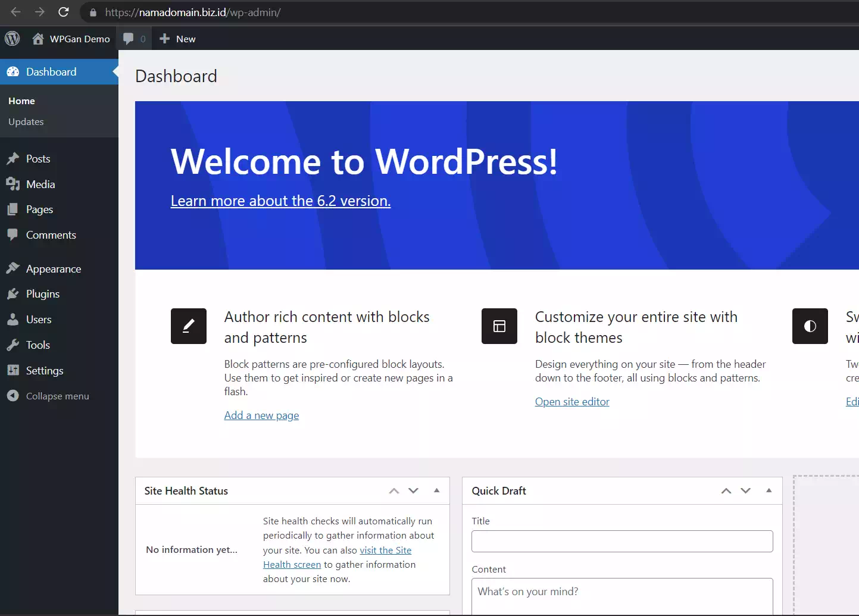Click the Dashboard gauge icon in sidebar
859x616 pixels.
(13, 72)
